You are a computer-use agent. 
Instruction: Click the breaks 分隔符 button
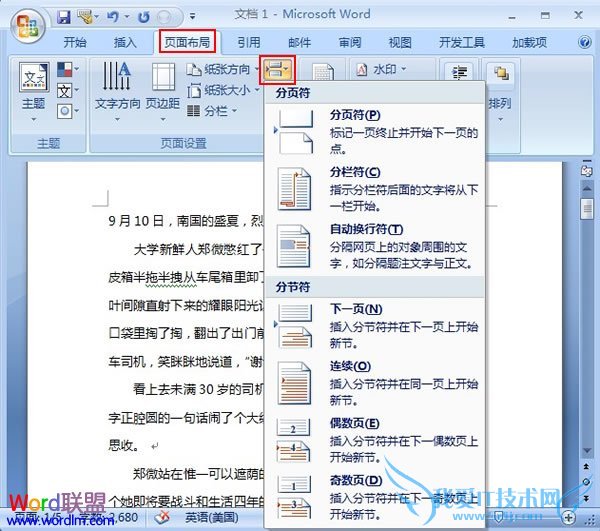point(277,70)
